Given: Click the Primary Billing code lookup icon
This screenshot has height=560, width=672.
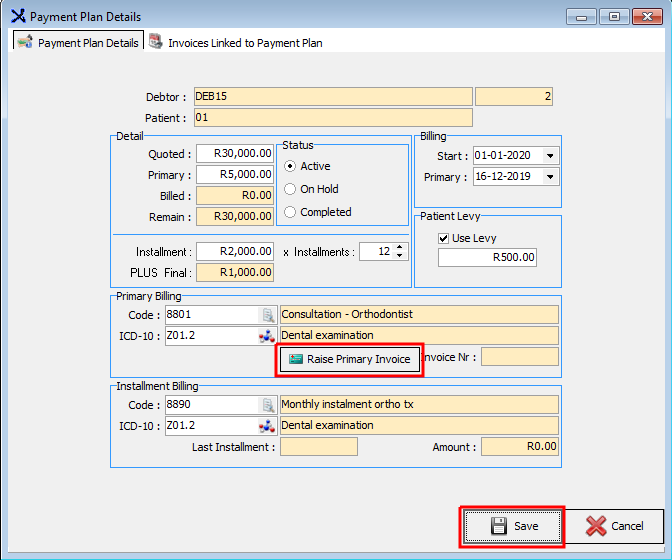Looking at the screenshot, I should [x=267, y=315].
